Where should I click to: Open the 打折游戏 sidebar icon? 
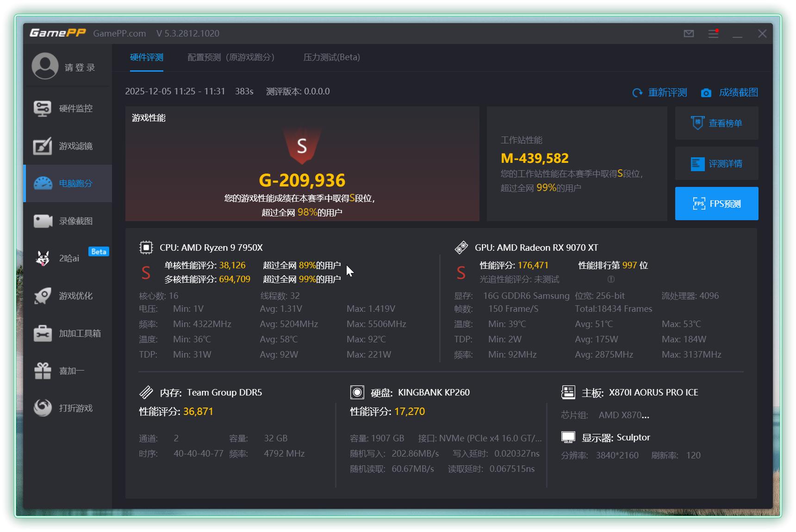(x=43, y=408)
